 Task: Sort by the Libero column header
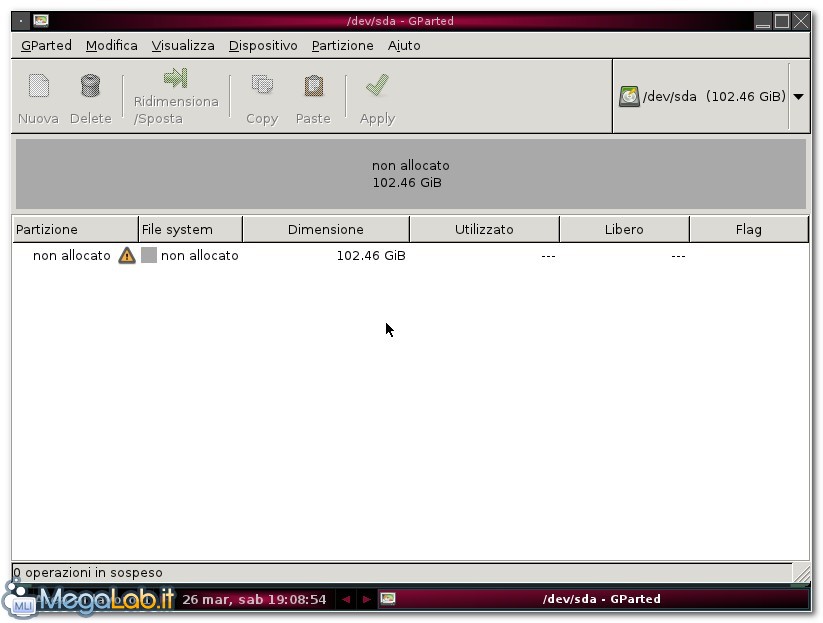click(x=624, y=229)
